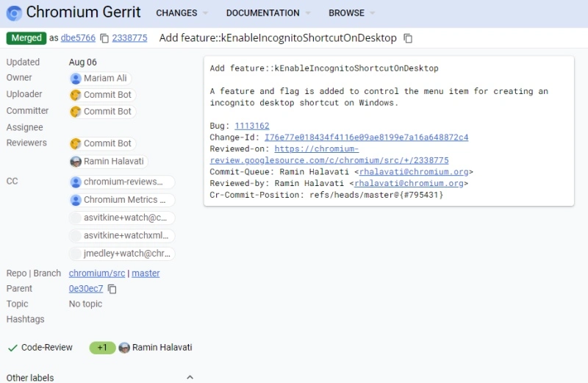This screenshot has width=588, height=383.
Task: Click Commit Bot avatar in Uploader row
Action: 76,95
